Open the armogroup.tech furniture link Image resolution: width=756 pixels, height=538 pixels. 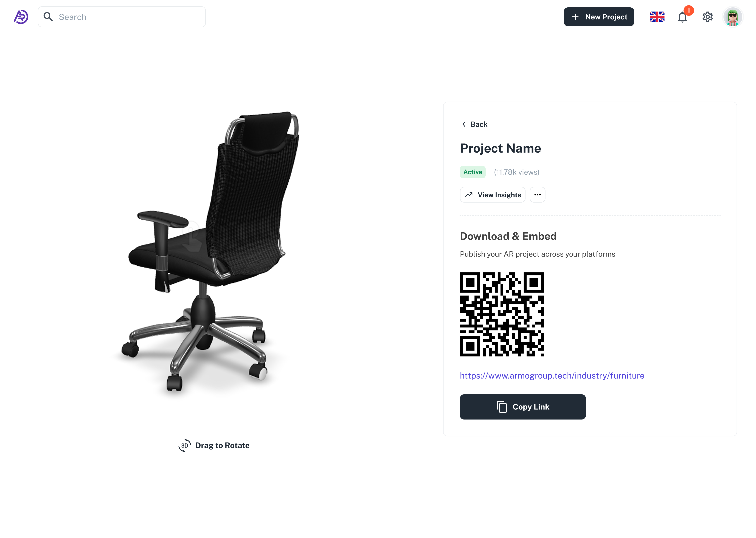pyautogui.click(x=552, y=376)
